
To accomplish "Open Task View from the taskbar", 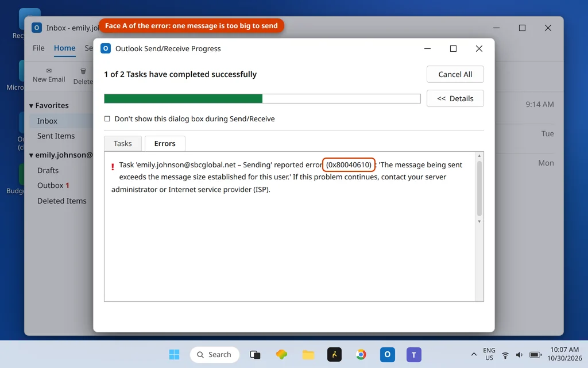I will tap(255, 354).
